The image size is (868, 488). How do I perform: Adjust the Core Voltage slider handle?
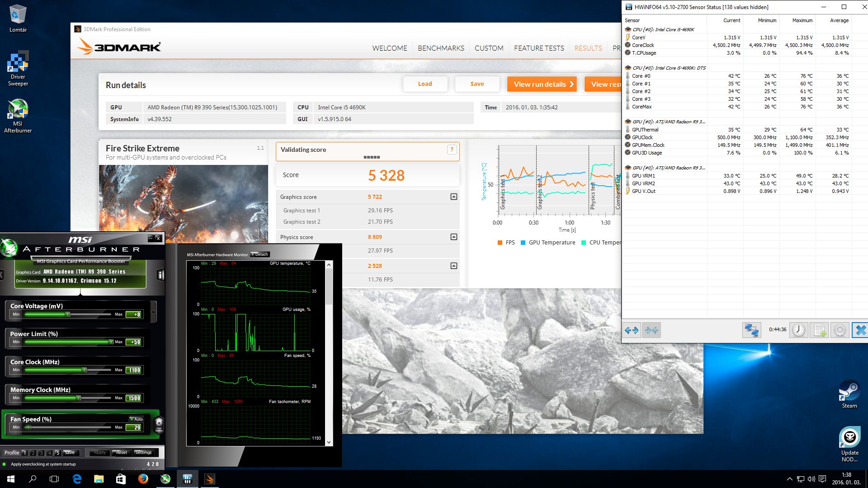point(67,314)
